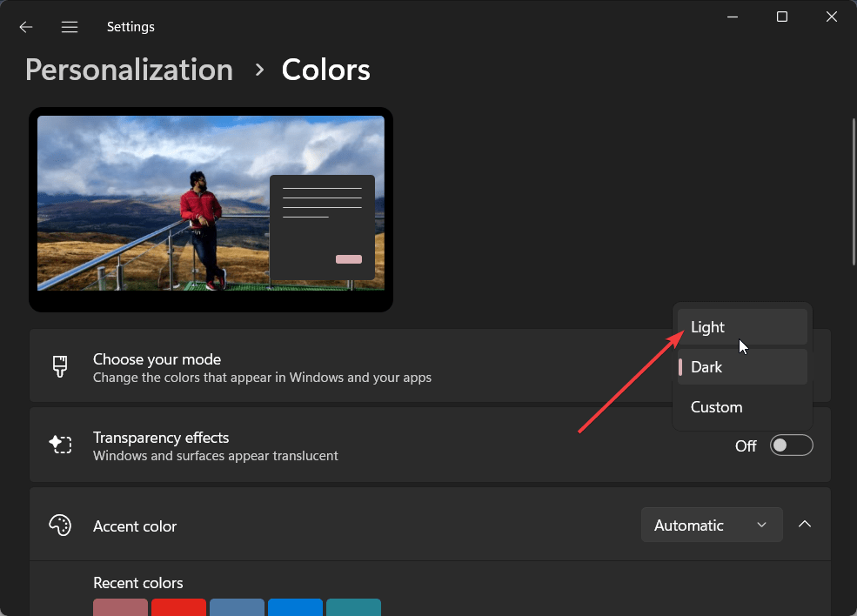Go back with the back arrow

(x=26, y=27)
